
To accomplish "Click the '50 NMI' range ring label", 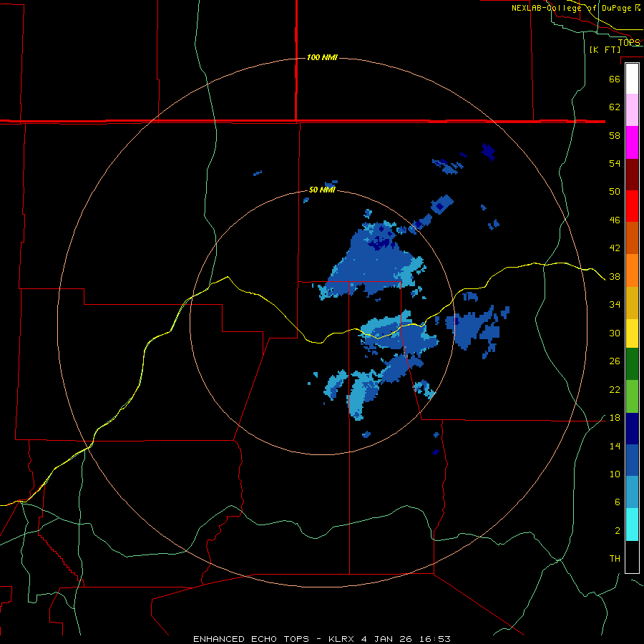I will (322, 190).
